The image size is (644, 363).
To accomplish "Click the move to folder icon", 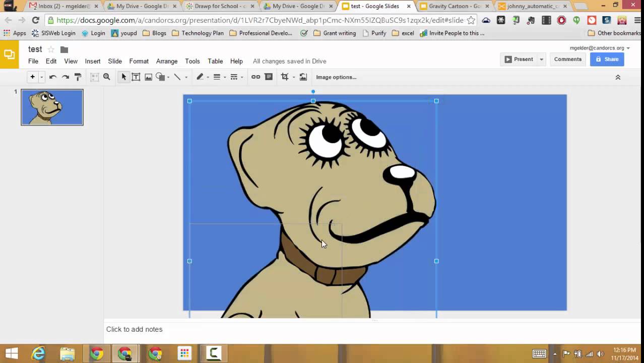I will pos(64,49).
